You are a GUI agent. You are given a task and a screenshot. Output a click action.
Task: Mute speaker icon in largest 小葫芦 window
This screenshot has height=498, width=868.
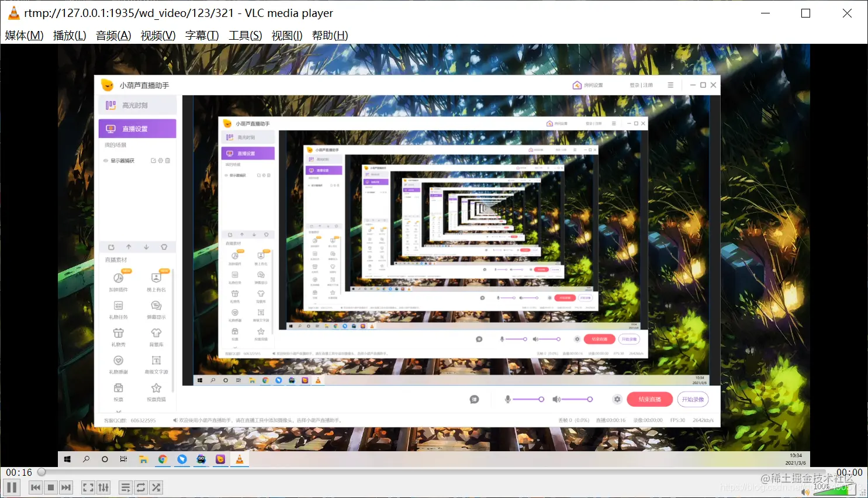tap(556, 399)
